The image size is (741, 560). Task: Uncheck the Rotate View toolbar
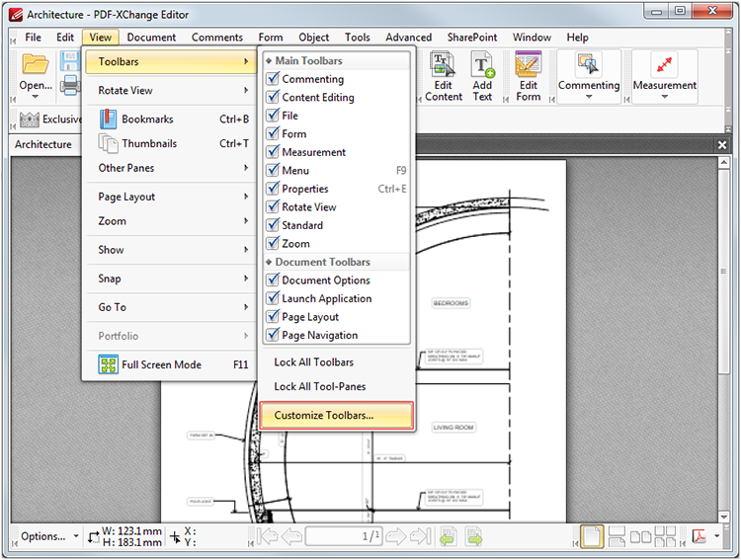(273, 207)
